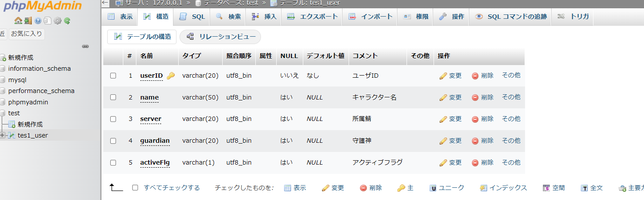Click the information_schema database icon

[3, 69]
